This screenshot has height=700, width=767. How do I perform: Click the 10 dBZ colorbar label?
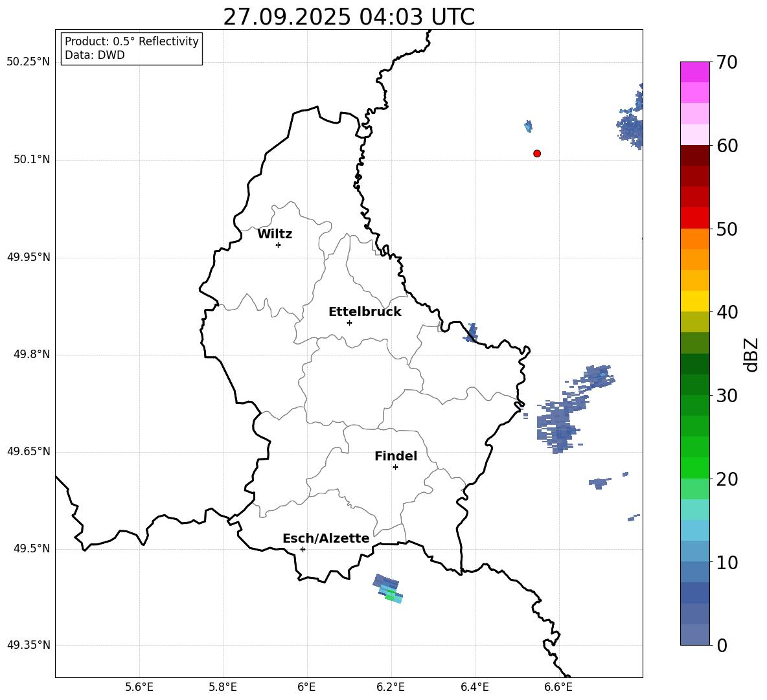727,563
